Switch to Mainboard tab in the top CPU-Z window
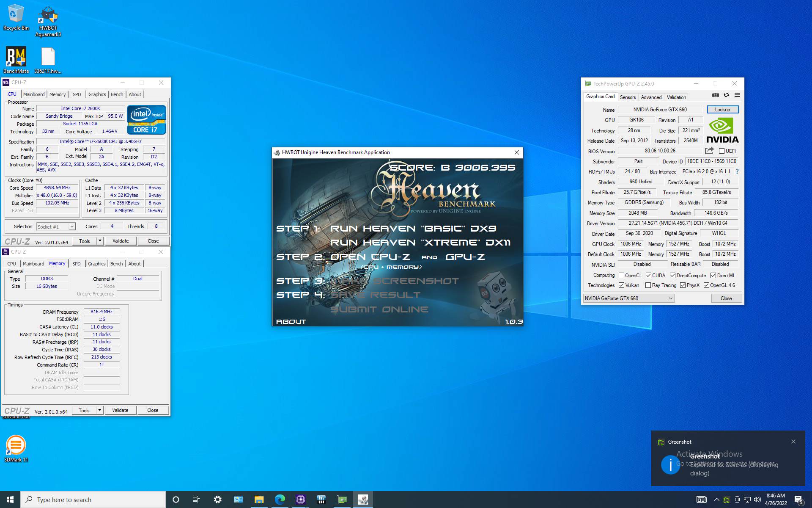Screen dimensions: 812x508 coord(34,94)
